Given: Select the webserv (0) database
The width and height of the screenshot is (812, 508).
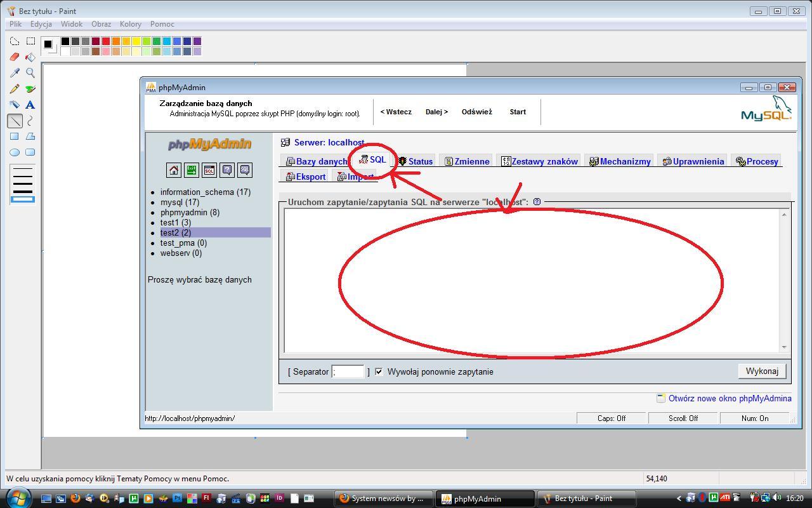Looking at the screenshot, I should [x=181, y=253].
